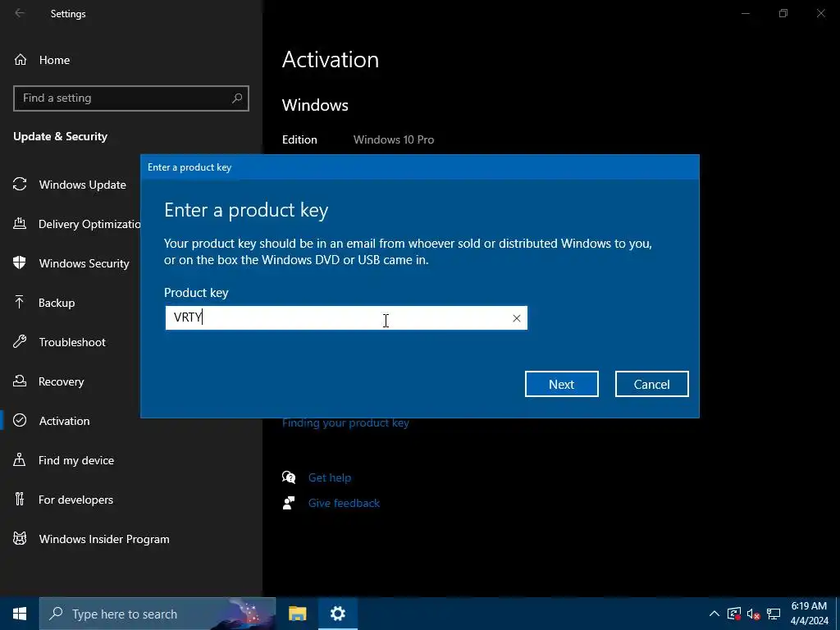This screenshot has height=630, width=840.
Task: Open Finding your product key link
Action: (x=345, y=423)
